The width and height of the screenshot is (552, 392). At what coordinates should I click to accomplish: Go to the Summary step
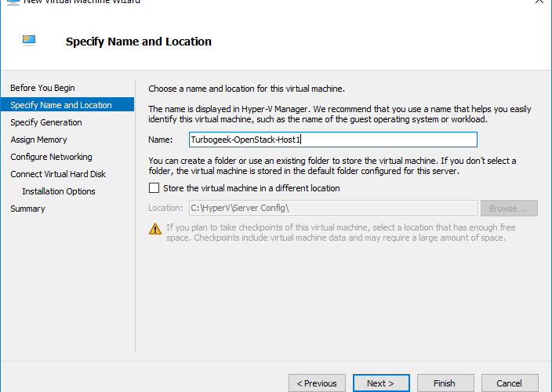click(x=27, y=209)
